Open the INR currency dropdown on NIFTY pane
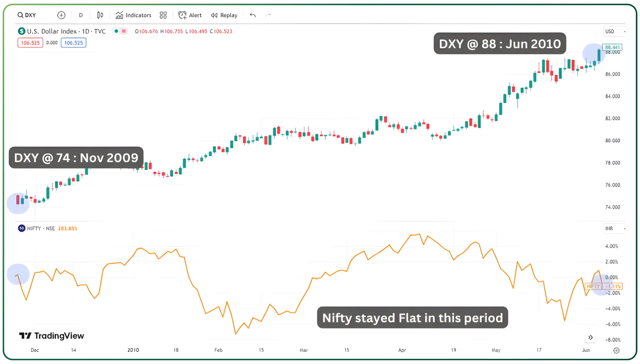640x364 pixels. tap(612, 228)
